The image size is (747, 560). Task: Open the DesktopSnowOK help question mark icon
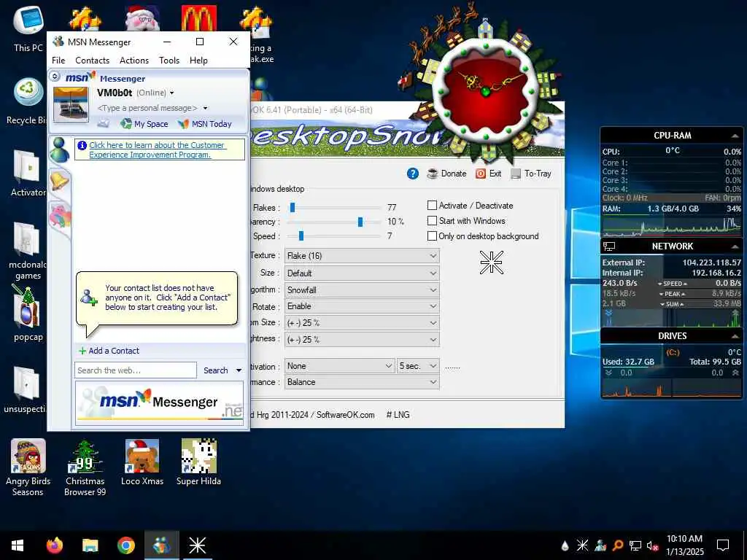coord(413,174)
